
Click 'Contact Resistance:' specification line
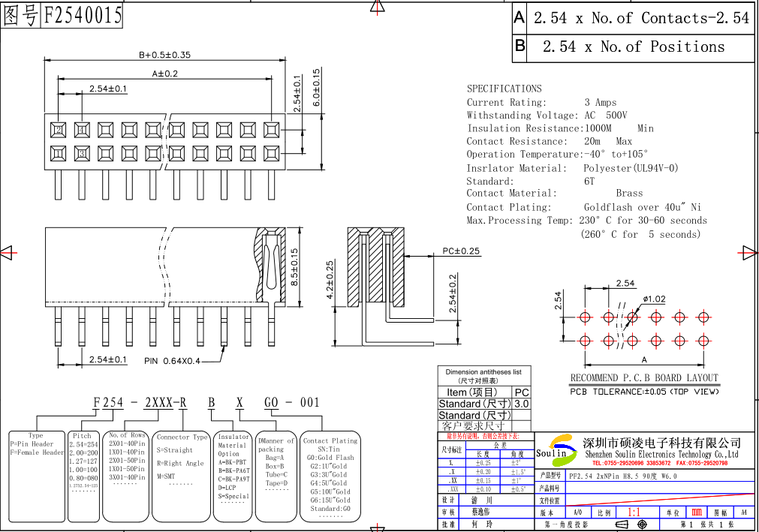click(549, 141)
